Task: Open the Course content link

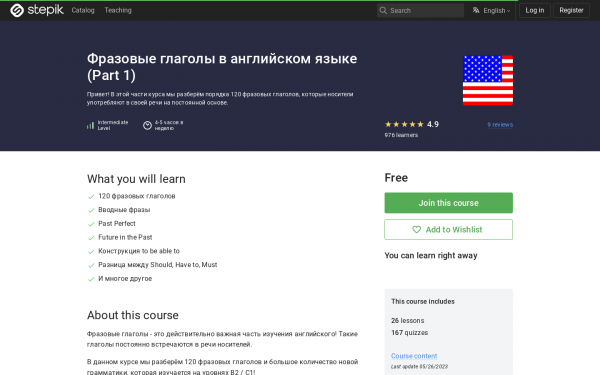Action: [x=414, y=356]
